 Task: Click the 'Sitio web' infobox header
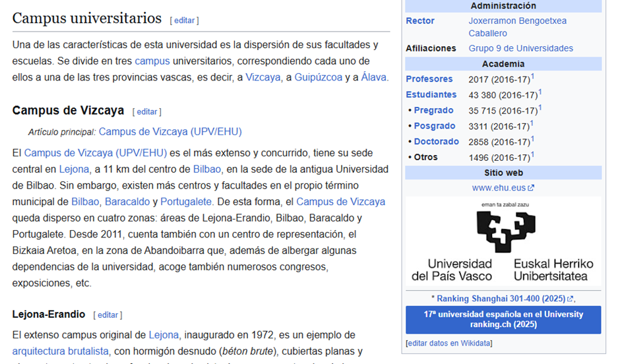click(503, 173)
